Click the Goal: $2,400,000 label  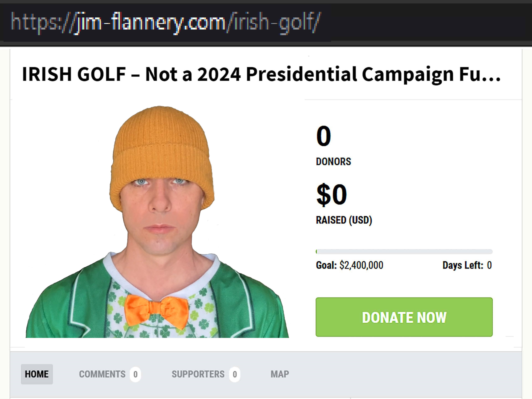[350, 265]
